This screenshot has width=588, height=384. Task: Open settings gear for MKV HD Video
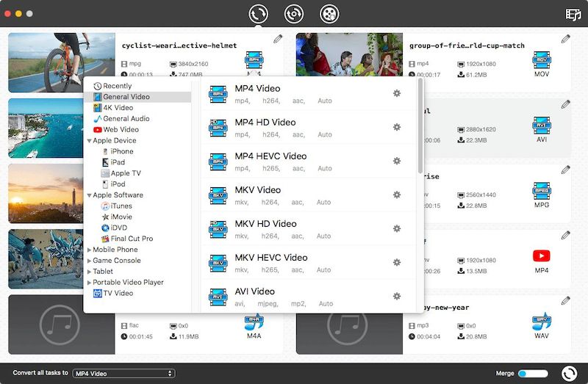397,228
